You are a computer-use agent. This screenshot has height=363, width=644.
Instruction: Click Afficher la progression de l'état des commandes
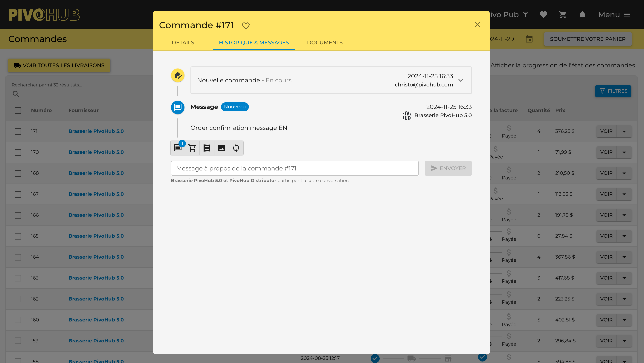pos(562,65)
